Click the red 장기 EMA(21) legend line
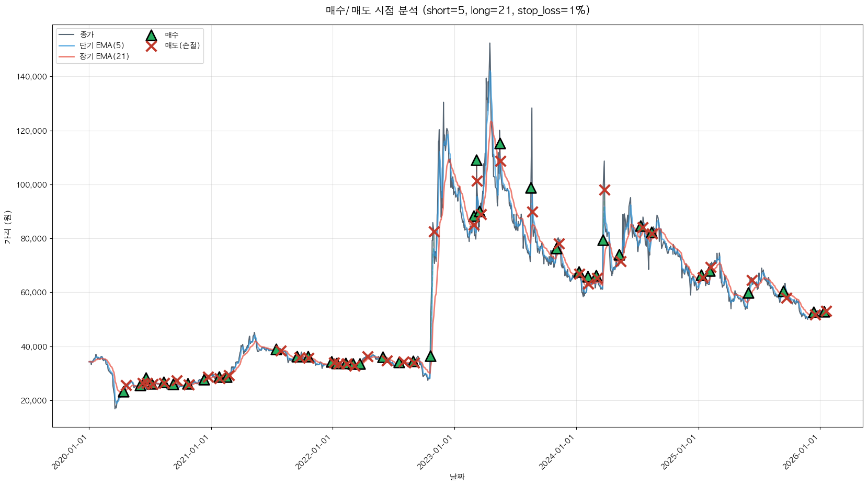868x486 pixels. point(66,56)
